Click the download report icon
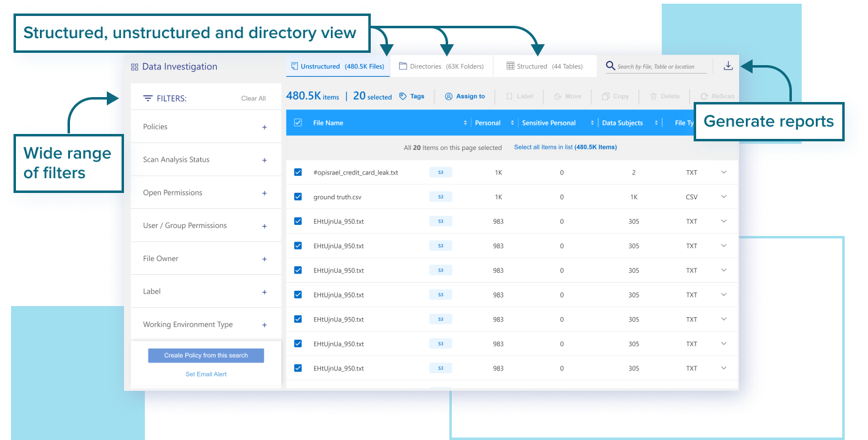Image resolution: width=868 pixels, height=440 pixels. tap(728, 66)
